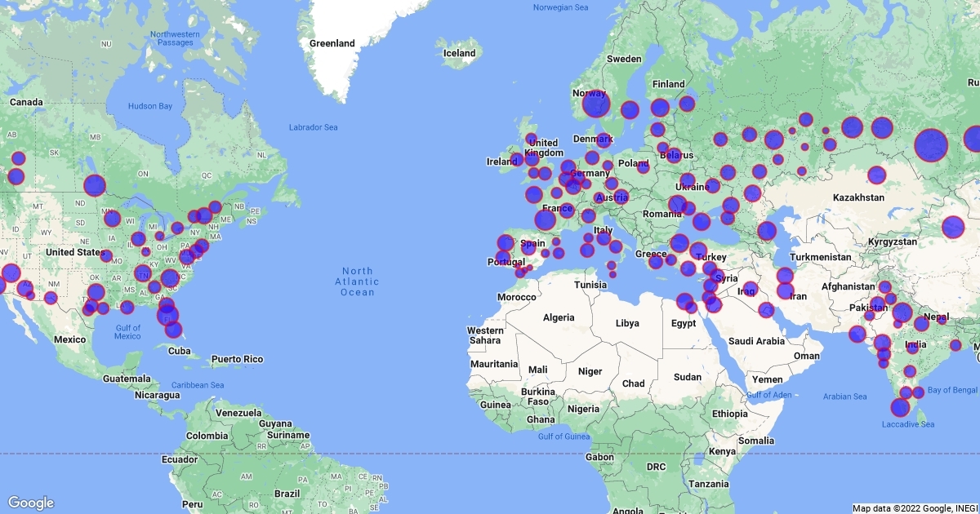The height and width of the screenshot is (514, 980).
Task: Click the marker on southern Iran's Persian Gulf coast
Action: pyautogui.click(x=766, y=310)
